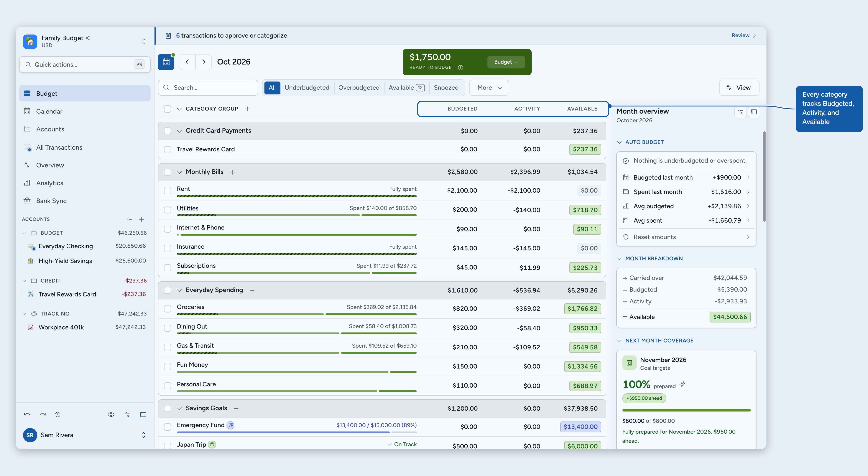The height and width of the screenshot is (476, 868).
Task: Click Reset amounts in Auto Budget
Action: (x=686, y=237)
